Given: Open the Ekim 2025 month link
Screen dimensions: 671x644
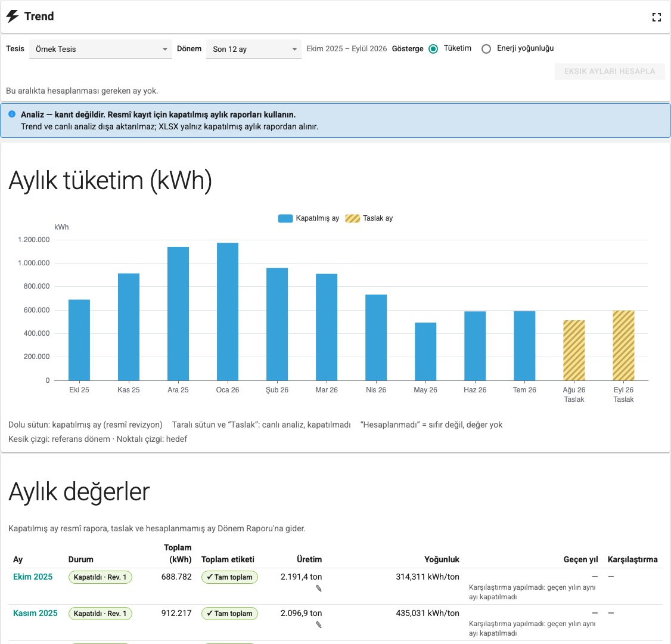Looking at the screenshot, I should coord(33,577).
